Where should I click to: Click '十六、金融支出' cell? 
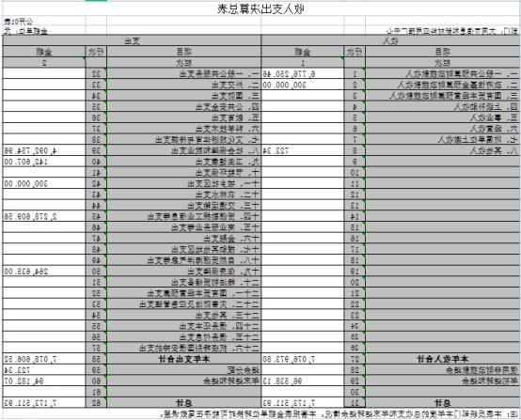[x=184, y=239]
